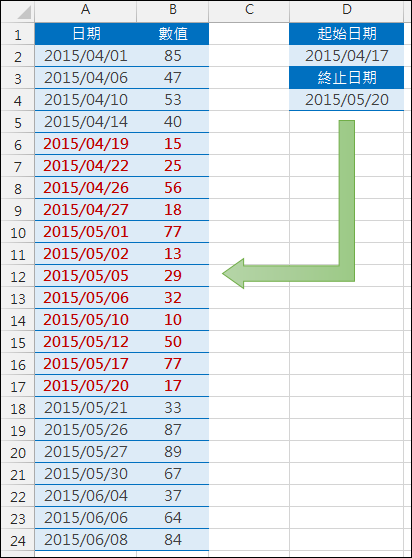Select the start date 2015/04/17 cell
The image size is (412, 558).
pos(347,56)
